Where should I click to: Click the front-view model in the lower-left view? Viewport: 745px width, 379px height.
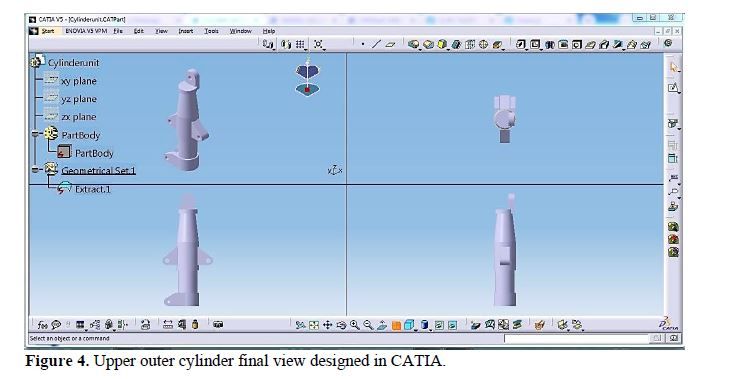pos(188,250)
